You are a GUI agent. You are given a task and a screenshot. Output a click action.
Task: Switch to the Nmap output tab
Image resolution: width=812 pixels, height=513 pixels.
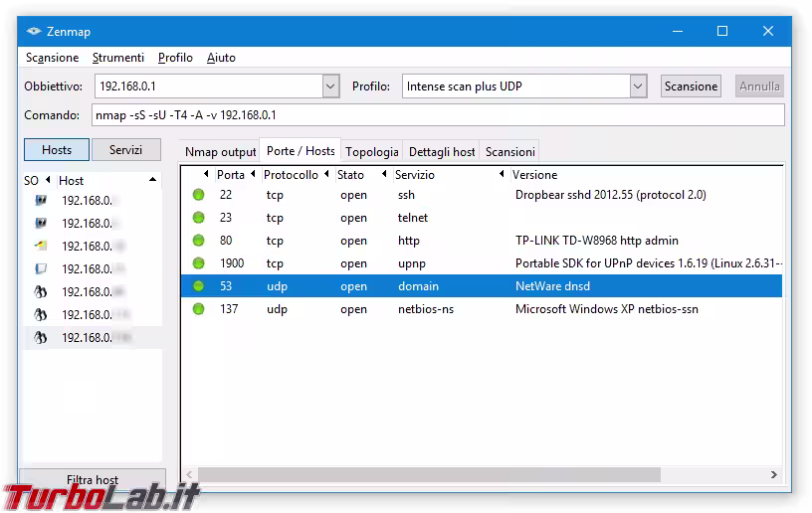[x=221, y=152]
